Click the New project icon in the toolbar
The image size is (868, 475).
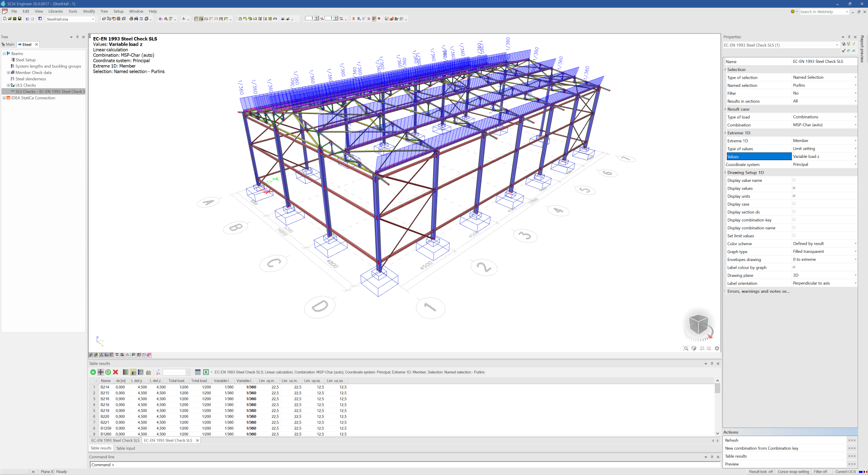tap(5, 19)
